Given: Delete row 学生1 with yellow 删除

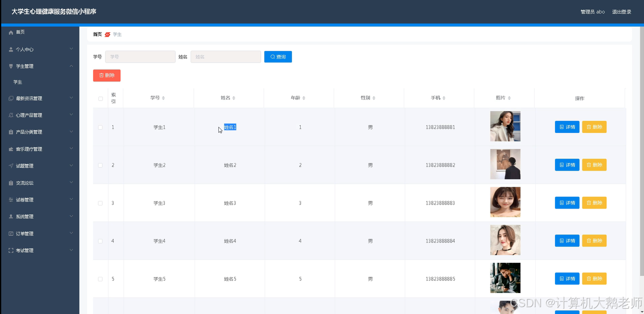Looking at the screenshot, I should coord(594,127).
